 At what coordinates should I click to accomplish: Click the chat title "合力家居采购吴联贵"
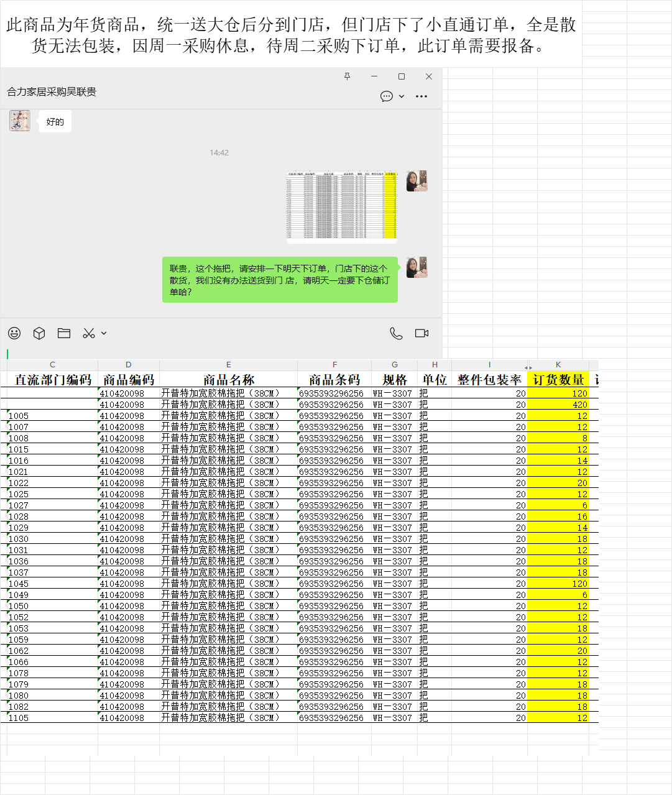tap(52, 92)
